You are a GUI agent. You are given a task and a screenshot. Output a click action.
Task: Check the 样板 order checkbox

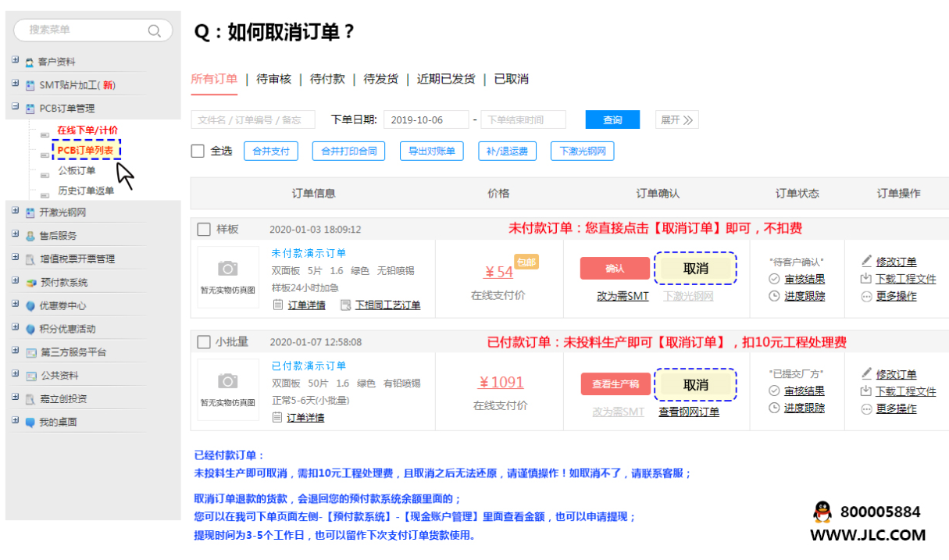click(x=204, y=230)
